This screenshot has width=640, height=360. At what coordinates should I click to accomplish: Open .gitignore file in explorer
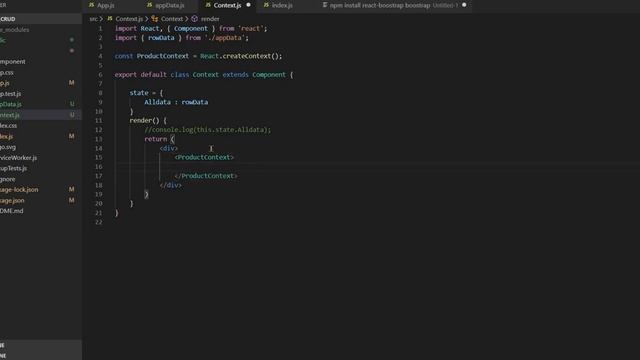pos(41,179)
